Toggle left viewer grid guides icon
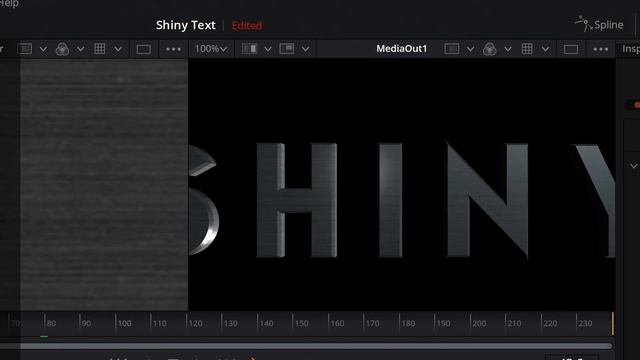640x360 pixels. coord(100,49)
